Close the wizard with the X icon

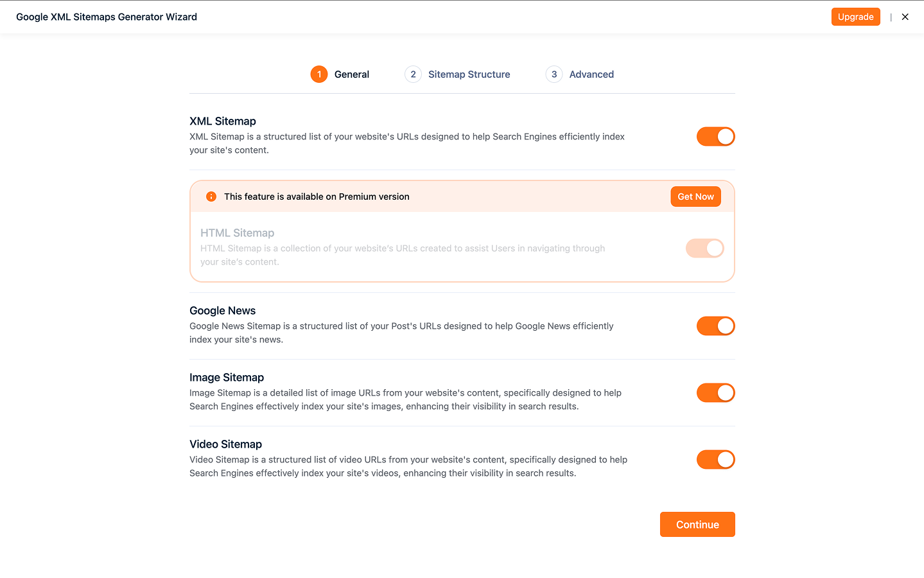click(x=905, y=17)
